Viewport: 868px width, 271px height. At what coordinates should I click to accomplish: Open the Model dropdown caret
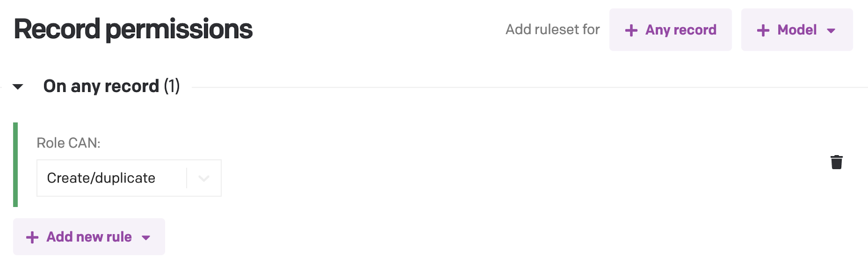point(831,31)
